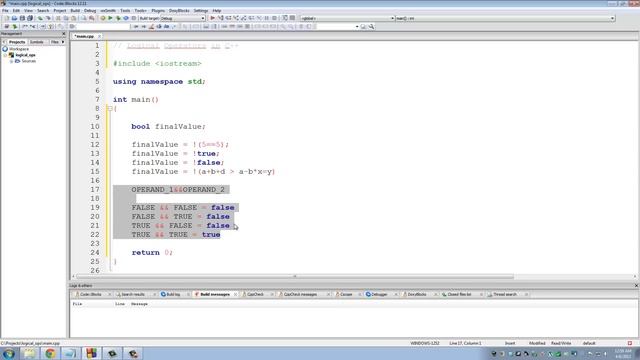Screen dimensions: 640x360
Task: Open the Settings menu
Action: point(200,11)
